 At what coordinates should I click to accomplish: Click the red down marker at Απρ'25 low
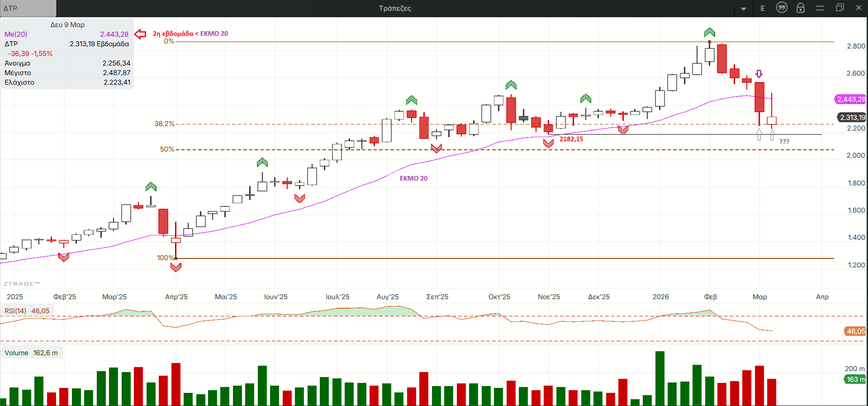click(176, 267)
